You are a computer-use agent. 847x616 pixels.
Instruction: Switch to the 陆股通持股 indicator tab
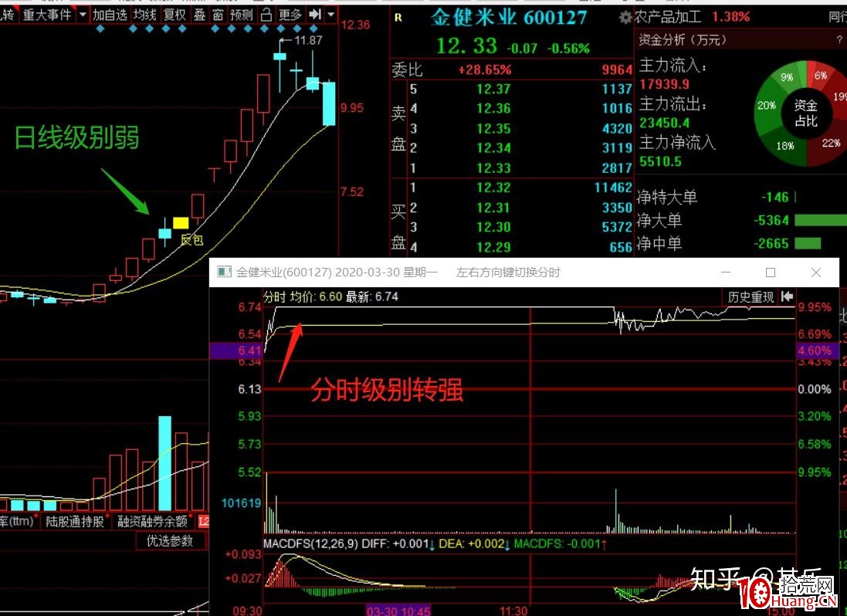(75, 522)
